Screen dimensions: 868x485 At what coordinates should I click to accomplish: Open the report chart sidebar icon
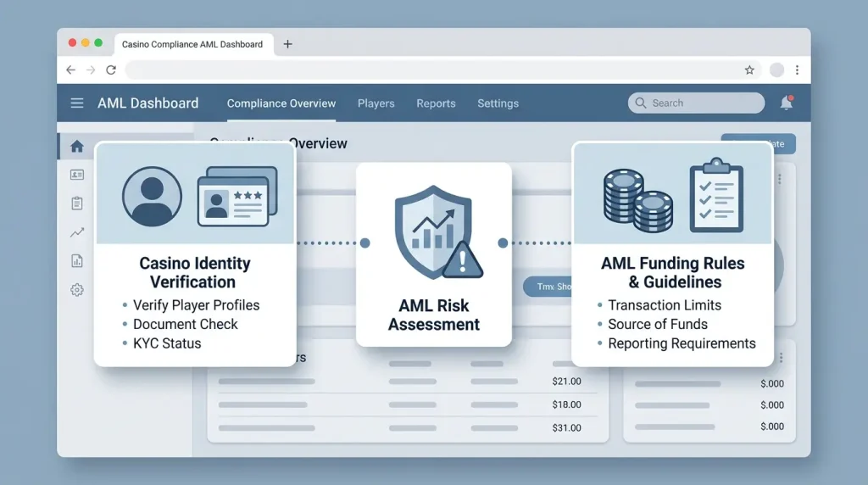coord(77,261)
